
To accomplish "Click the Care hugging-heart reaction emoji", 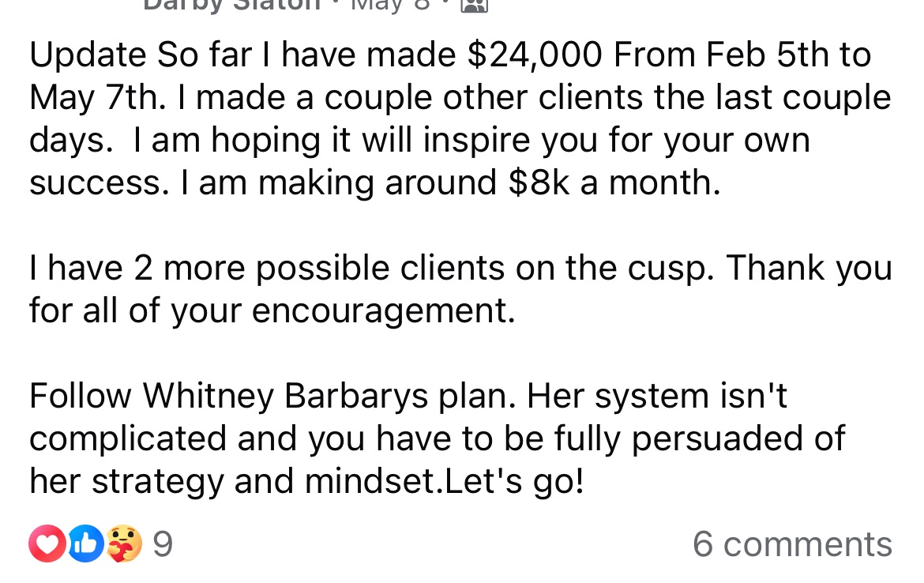I will click(124, 544).
